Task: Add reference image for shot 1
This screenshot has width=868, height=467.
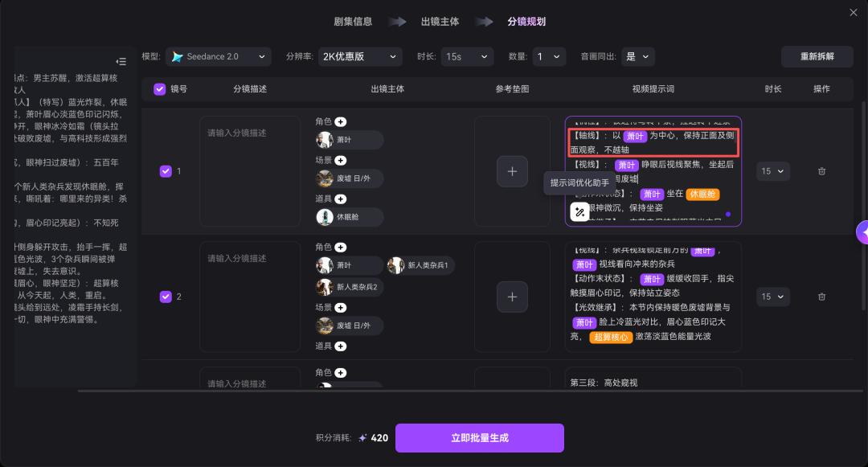Action: coord(512,171)
